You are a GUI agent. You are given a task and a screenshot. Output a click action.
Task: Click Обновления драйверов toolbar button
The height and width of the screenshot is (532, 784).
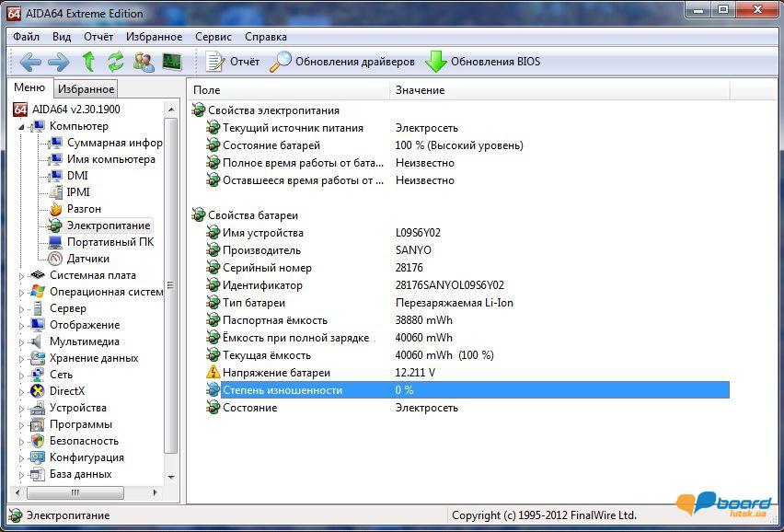(x=343, y=62)
